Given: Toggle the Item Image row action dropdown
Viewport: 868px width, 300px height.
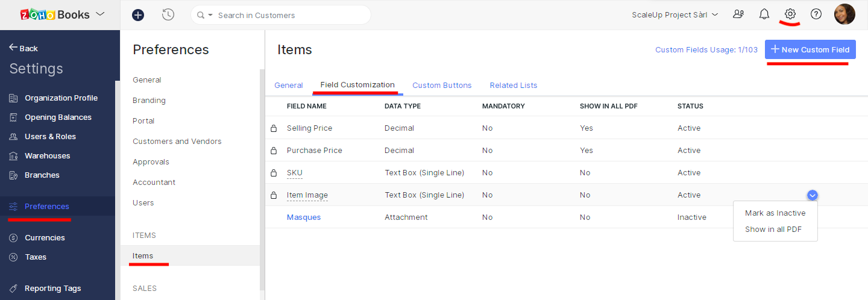Looking at the screenshot, I should pyautogui.click(x=813, y=195).
